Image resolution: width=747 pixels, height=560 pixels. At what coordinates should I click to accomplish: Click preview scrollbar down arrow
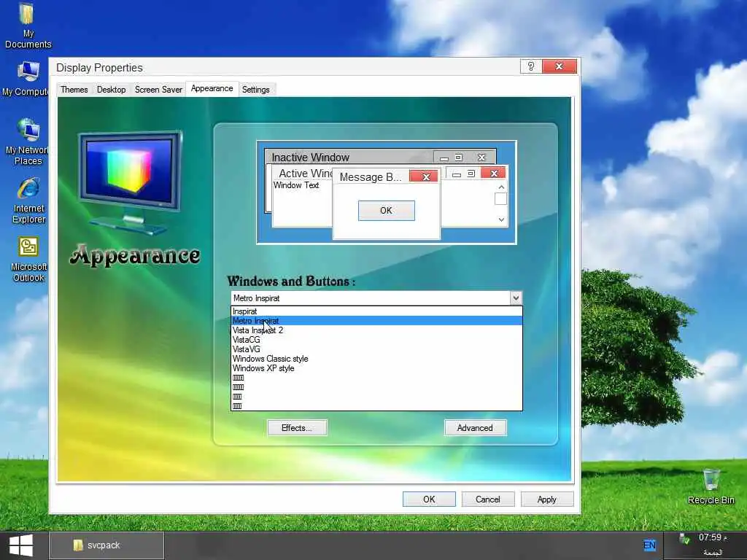501,219
